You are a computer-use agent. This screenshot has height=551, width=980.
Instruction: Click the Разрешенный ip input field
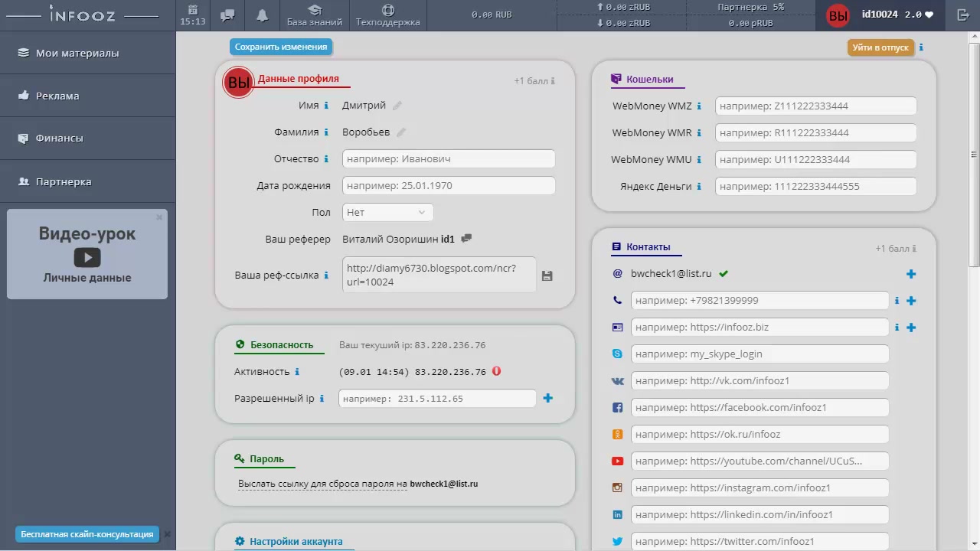437,399
